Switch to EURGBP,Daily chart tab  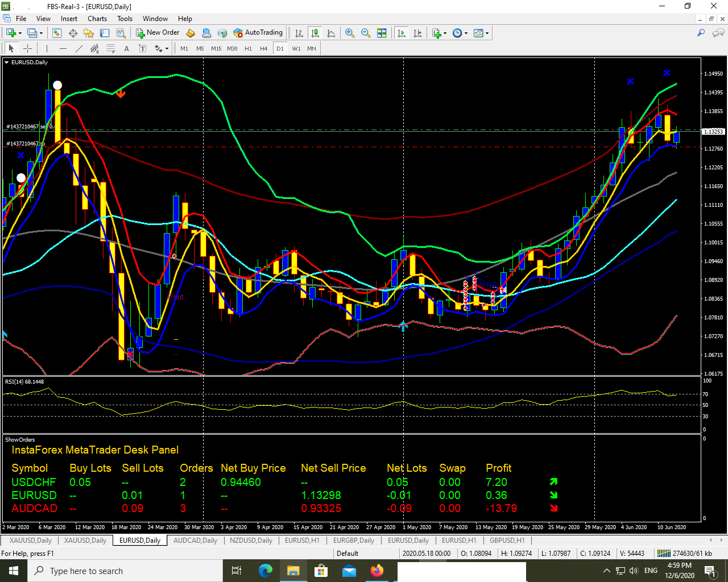[x=353, y=541]
